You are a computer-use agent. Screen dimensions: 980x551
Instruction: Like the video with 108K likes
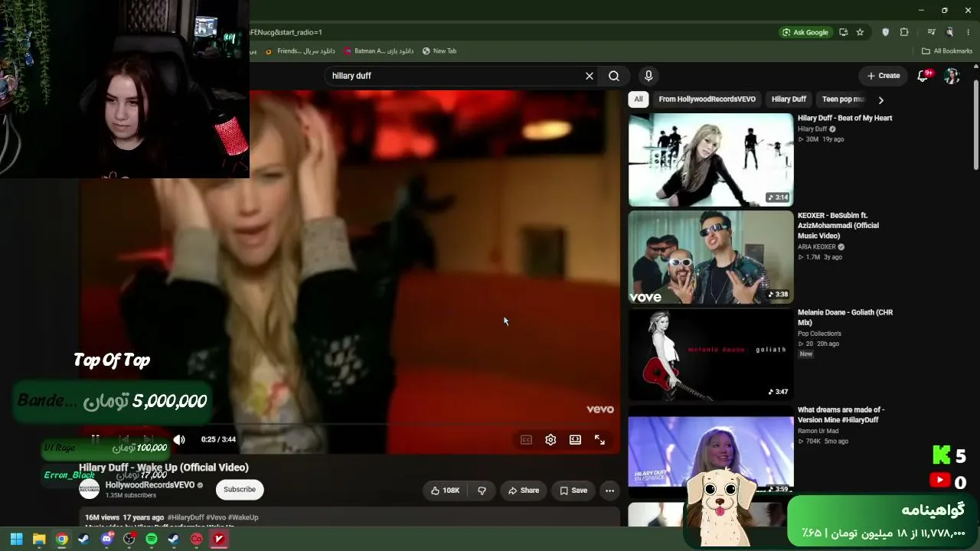[x=445, y=491]
